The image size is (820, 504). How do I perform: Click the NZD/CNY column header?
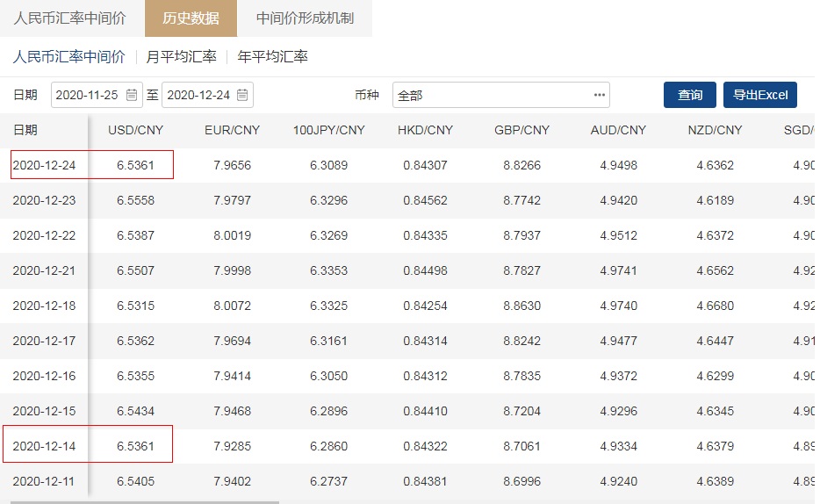click(x=715, y=130)
